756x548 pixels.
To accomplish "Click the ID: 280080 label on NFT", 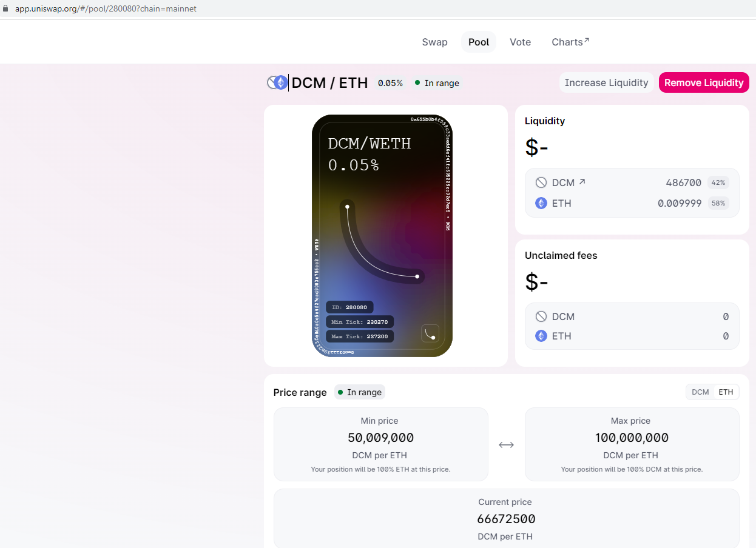I will click(349, 307).
